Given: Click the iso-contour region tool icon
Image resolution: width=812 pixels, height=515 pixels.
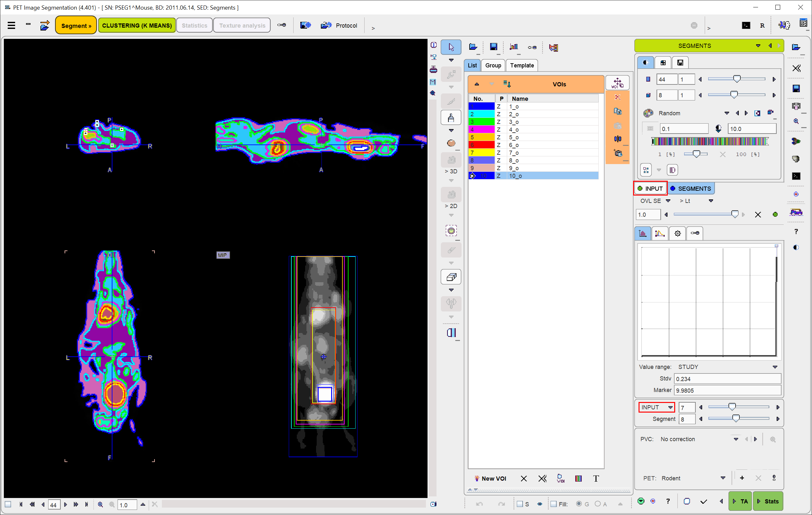Looking at the screenshot, I should pos(451,231).
